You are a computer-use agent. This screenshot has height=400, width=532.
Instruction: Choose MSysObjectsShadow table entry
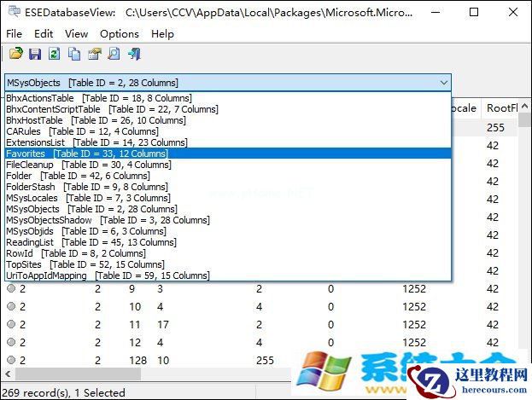(x=228, y=220)
